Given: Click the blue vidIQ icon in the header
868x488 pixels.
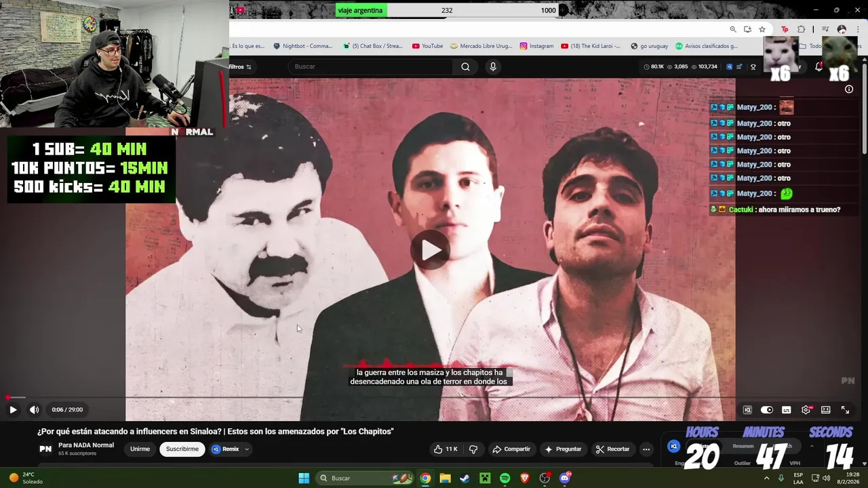Looking at the screenshot, I should (x=729, y=66).
